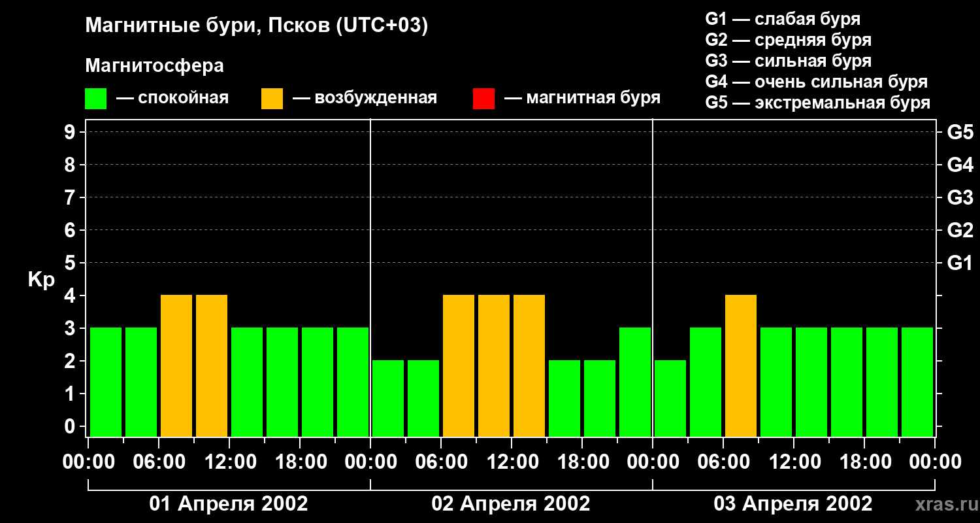Click the 00:00–03:00 green bar on 03 Апреля
This screenshot has width=980, height=523.
[670, 398]
